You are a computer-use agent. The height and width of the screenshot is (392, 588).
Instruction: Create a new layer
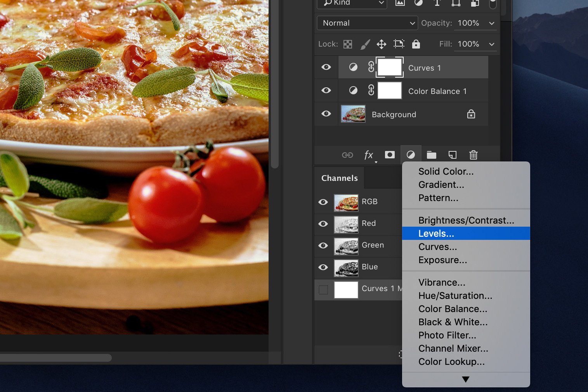[x=452, y=155]
